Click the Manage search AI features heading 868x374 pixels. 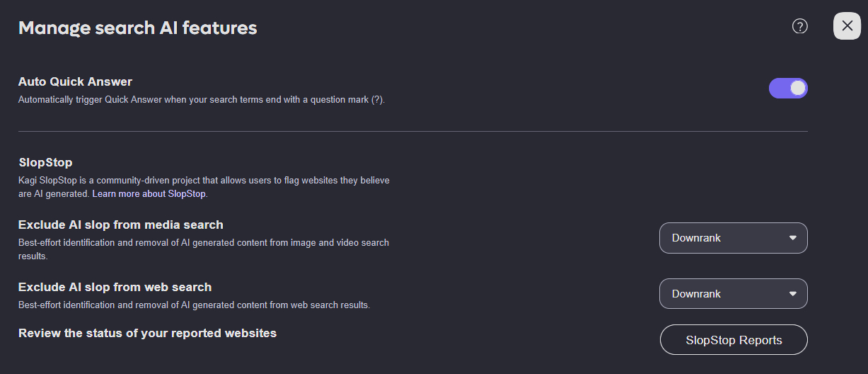coord(138,28)
